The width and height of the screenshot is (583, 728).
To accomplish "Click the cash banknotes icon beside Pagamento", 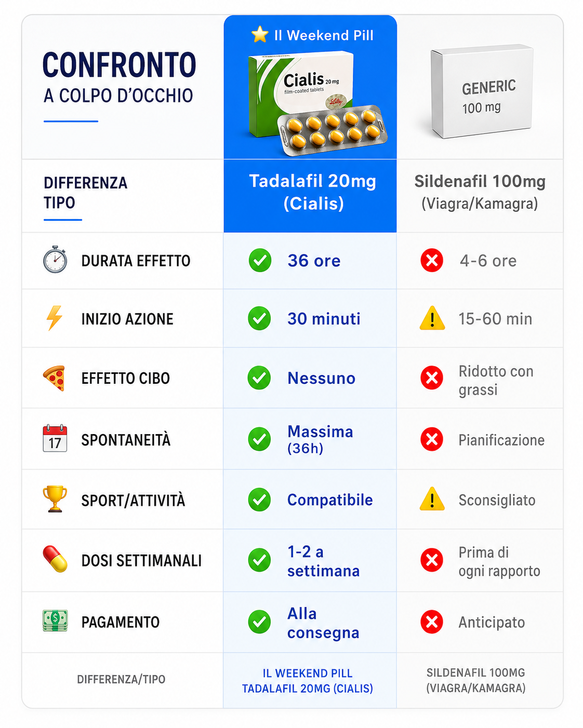I will [55, 621].
